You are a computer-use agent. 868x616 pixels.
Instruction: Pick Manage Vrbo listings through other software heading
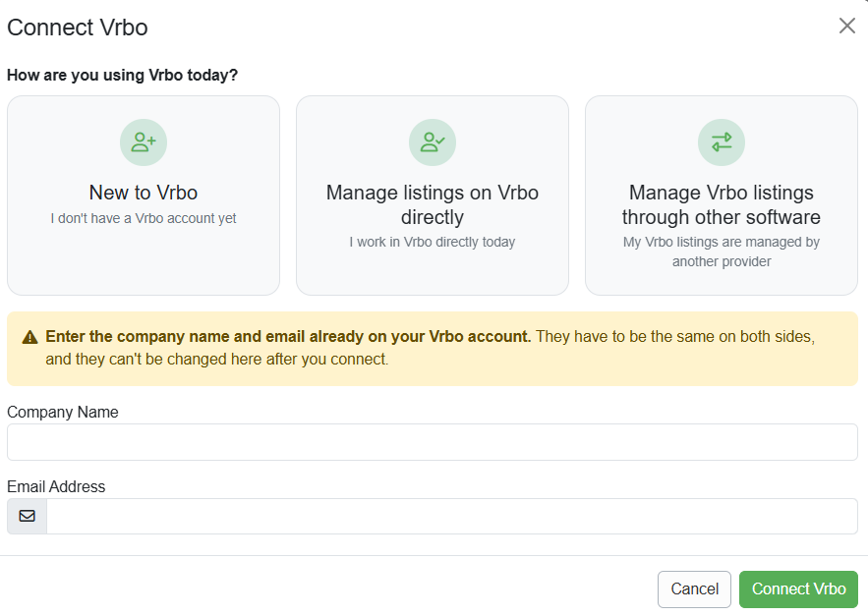coord(722,204)
